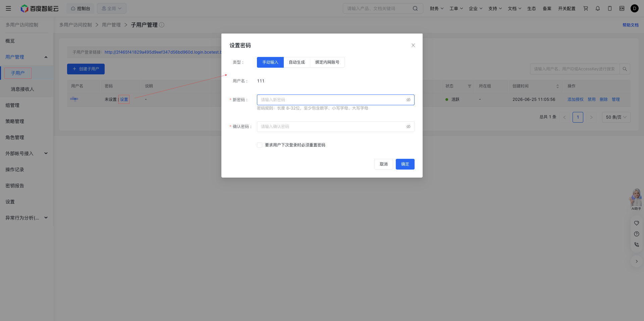The width and height of the screenshot is (644, 321).
Task: Select the 自动生成 password type tab
Action: tap(297, 62)
